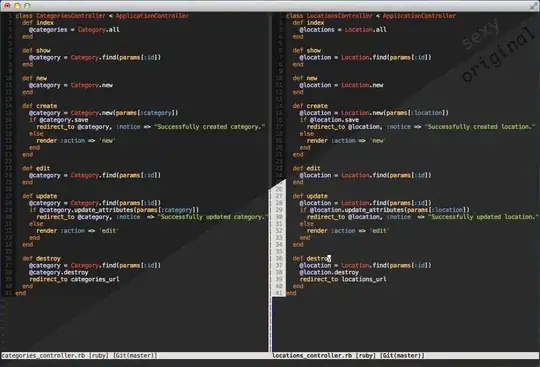The image size is (540, 367).
Task: Click the locations_controller.rb filename in status line
Action: pyautogui.click(x=312, y=355)
